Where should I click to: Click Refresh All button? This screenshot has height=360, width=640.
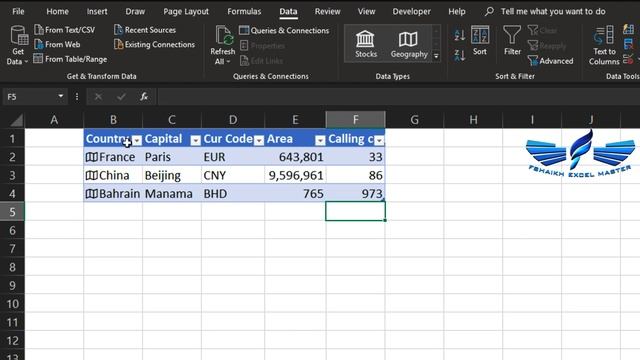222,46
